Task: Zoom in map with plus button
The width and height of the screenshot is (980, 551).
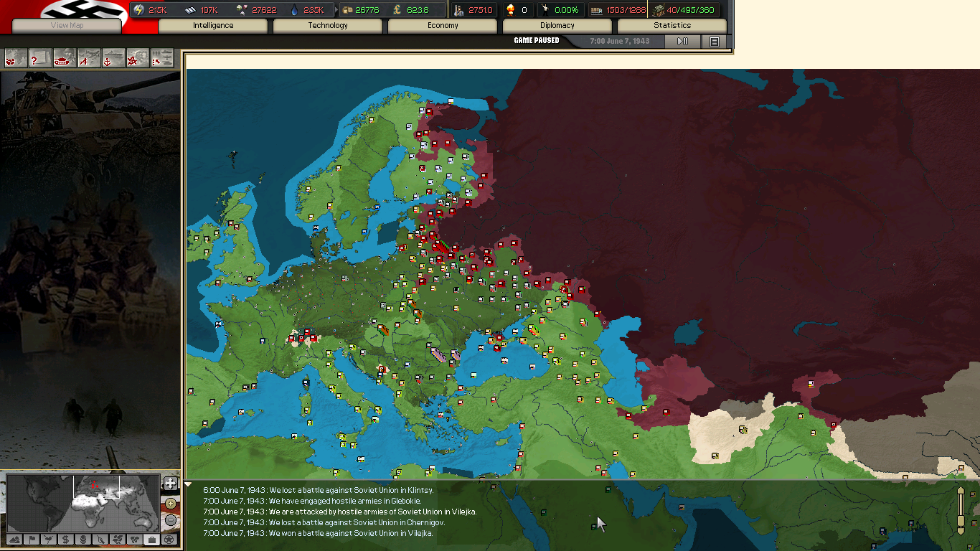Action: [x=170, y=503]
